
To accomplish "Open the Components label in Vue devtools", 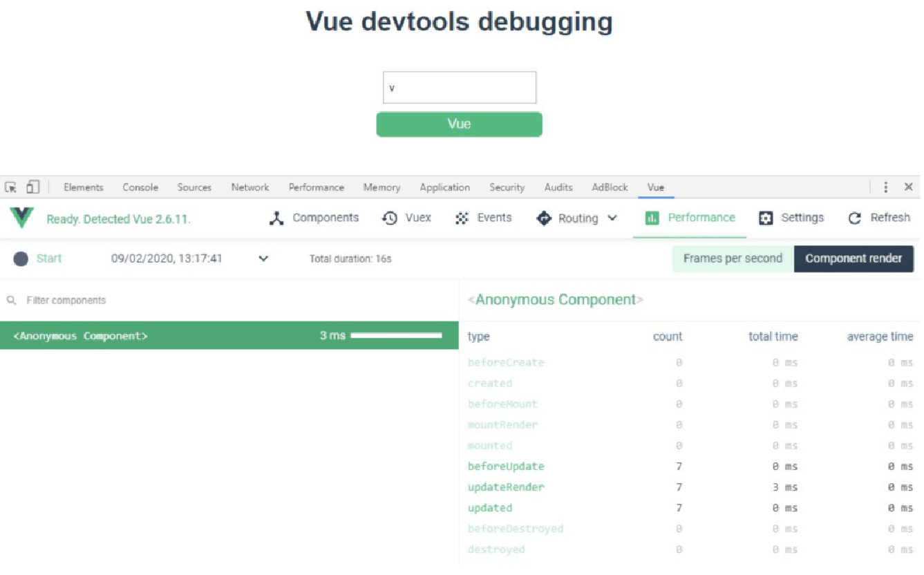I will click(326, 218).
